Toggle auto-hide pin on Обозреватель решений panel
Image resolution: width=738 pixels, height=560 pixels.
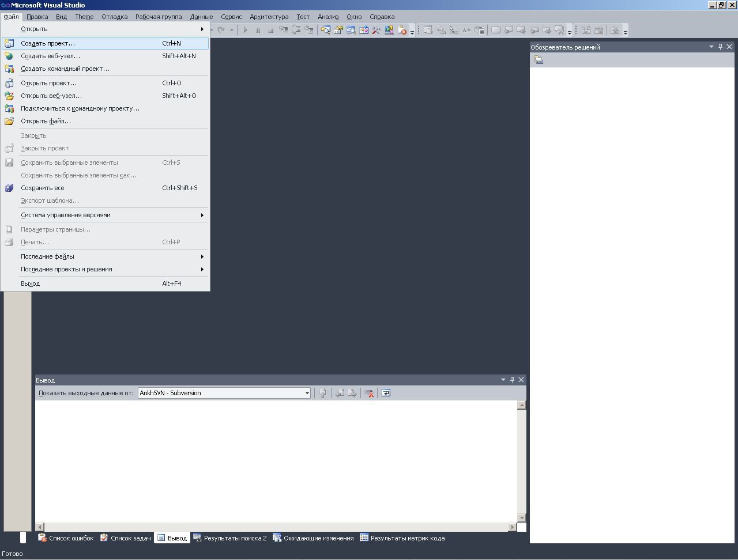click(720, 47)
